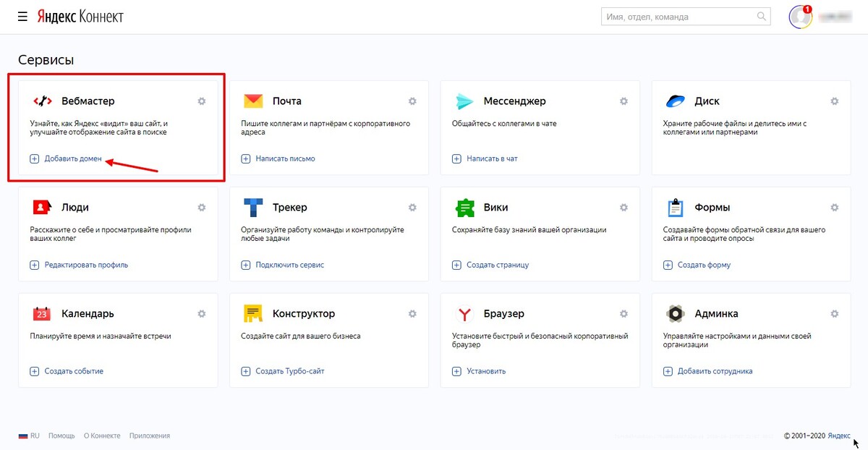Click the Написать в чат link

point(492,158)
